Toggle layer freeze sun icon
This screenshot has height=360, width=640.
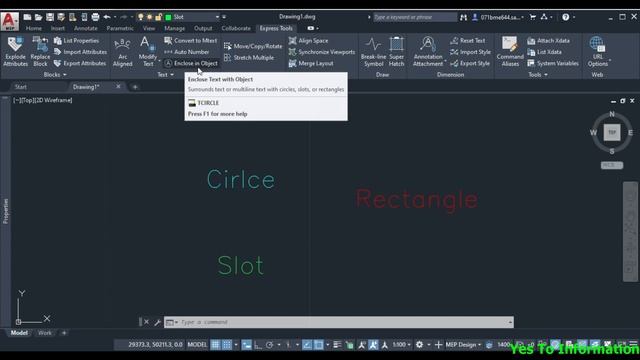point(149,17)
